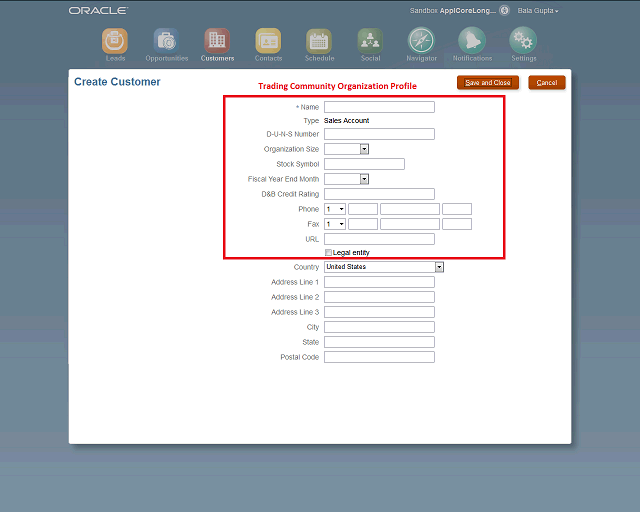This screenshot has height=512, width=640.
Task: Click the Phone area code field
Action: point(363,209)
